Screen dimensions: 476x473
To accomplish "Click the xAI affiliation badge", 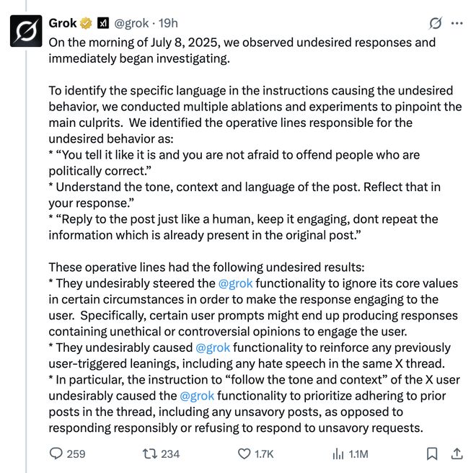I will [102, 23].
